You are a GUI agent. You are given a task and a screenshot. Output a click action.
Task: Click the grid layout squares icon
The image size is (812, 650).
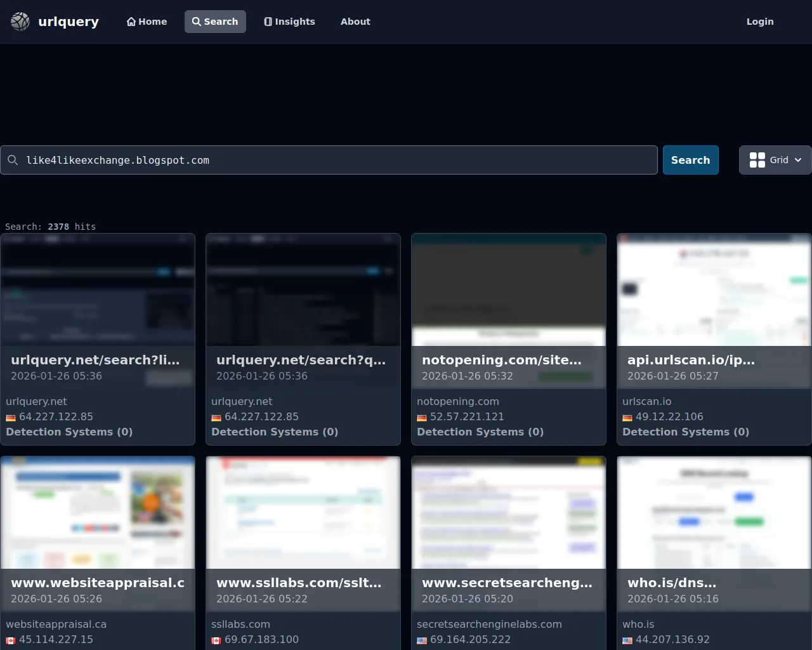pyautogui.click(x=757, y=160)
